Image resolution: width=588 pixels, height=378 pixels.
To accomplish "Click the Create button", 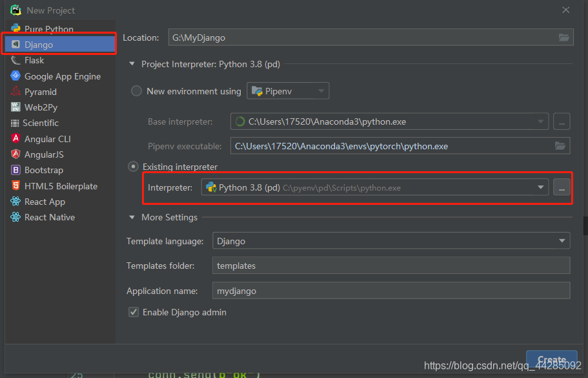I will (551, 359).
